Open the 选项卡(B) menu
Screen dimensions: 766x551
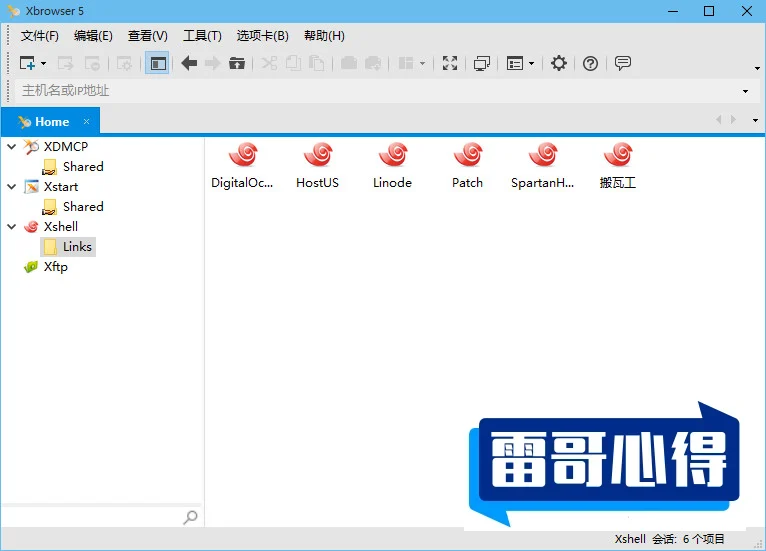pyautogui.click(x=262, y=36)
